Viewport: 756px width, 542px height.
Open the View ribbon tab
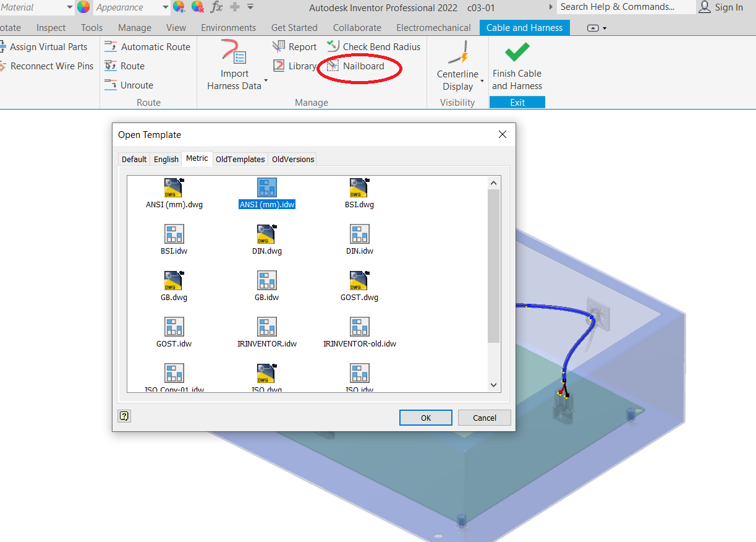(176, 28)
